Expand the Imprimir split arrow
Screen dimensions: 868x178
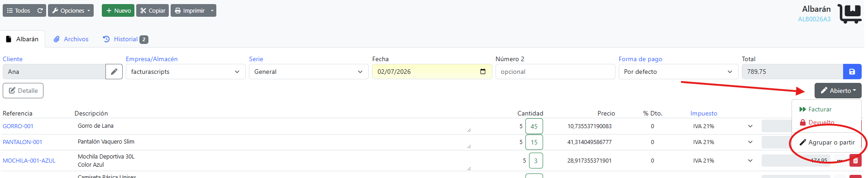[212, 10]
